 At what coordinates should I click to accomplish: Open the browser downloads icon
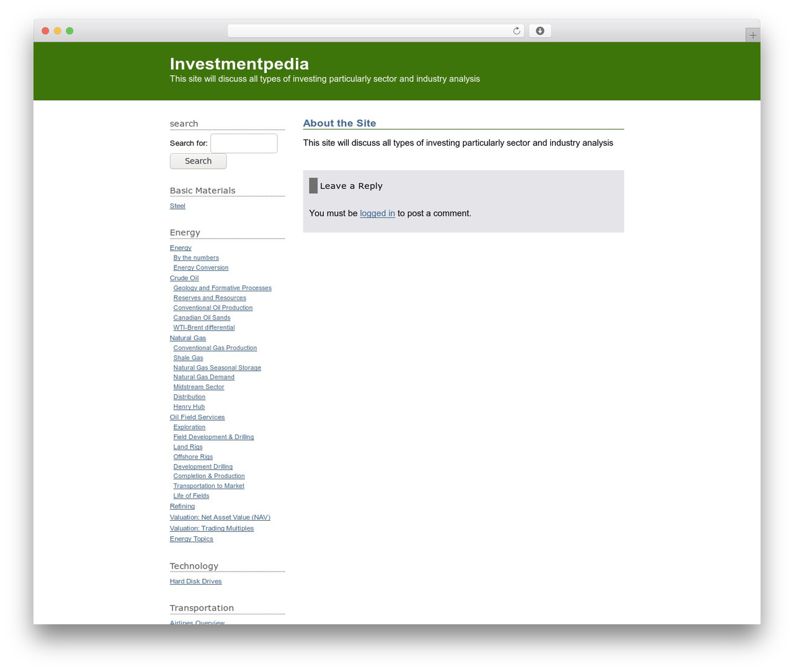[540, 31]
